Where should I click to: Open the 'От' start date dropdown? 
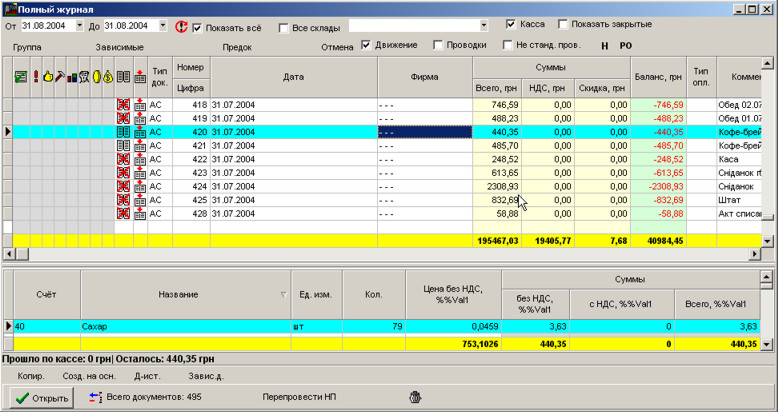79,25
